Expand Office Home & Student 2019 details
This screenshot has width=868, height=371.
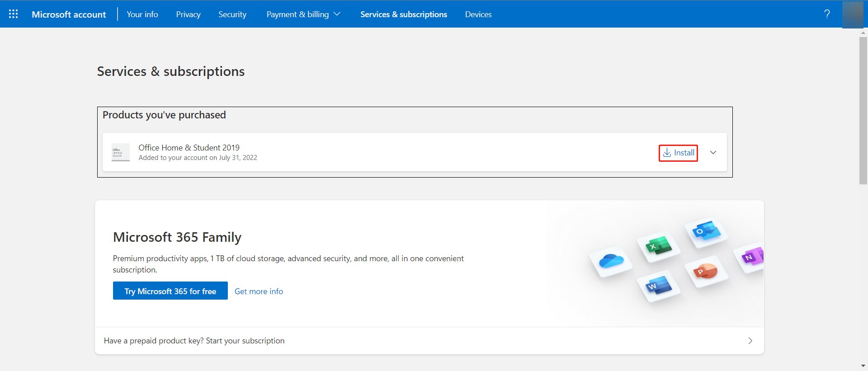(x=713, y=153)
